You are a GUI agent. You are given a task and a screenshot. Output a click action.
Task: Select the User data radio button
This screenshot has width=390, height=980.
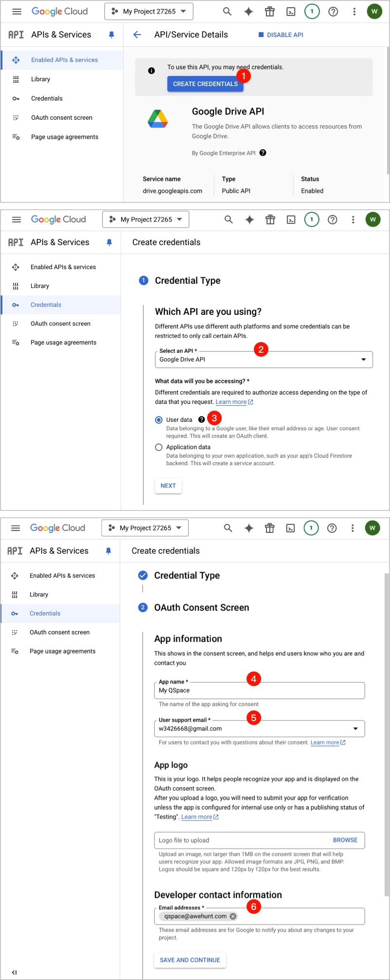[x=159, y=420]
